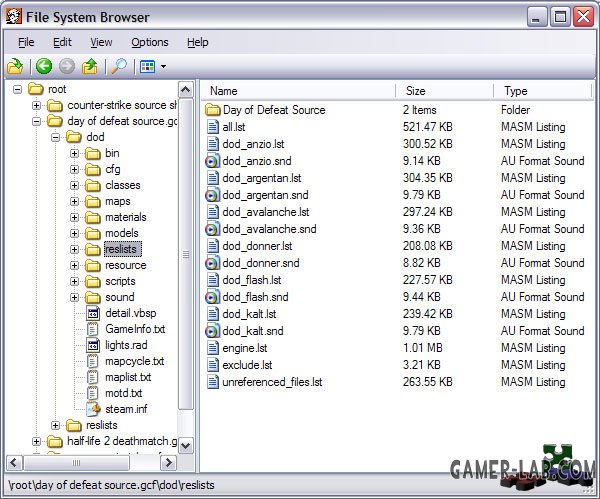Click the dod_avalanche.snd sound icon

(212, 229)
